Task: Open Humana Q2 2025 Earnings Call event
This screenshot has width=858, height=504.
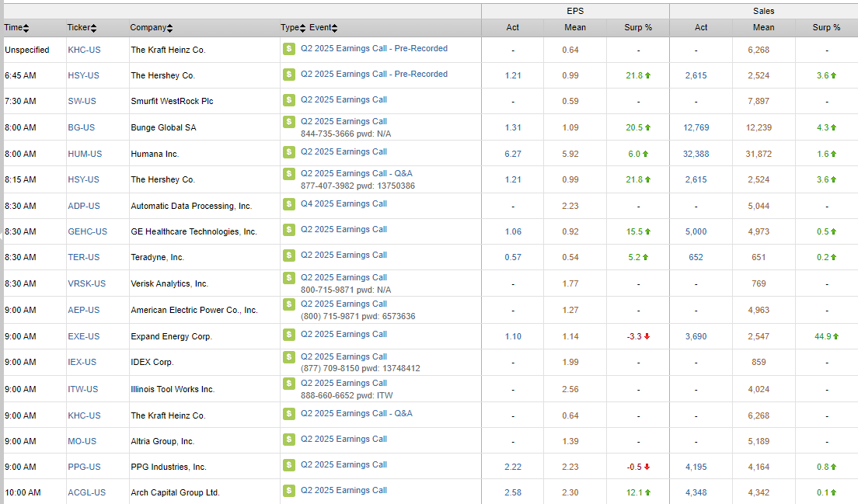Action: (x=344, y=151)
